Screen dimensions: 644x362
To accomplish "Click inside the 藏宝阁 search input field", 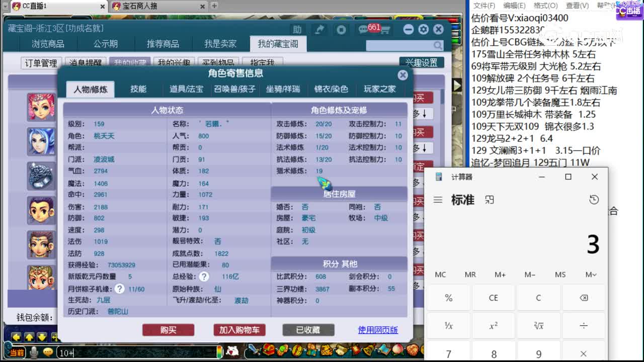I will pyautogui.click(x=397, y=45).
